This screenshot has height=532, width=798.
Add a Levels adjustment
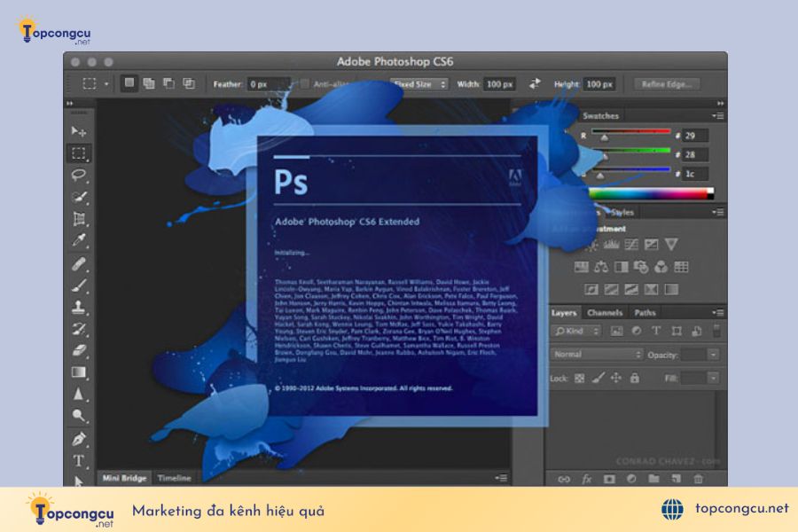611,245
